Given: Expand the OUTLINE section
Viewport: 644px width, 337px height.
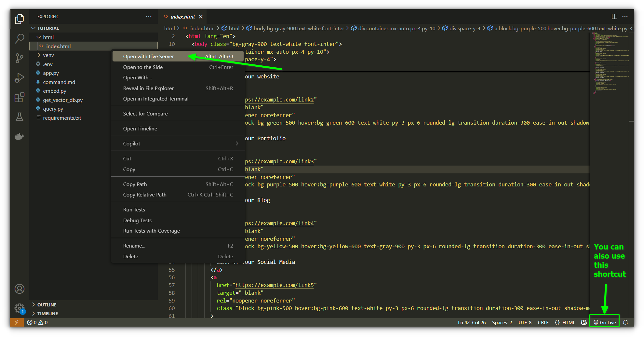Looking at the screenshot, I should tap(47, 304).
